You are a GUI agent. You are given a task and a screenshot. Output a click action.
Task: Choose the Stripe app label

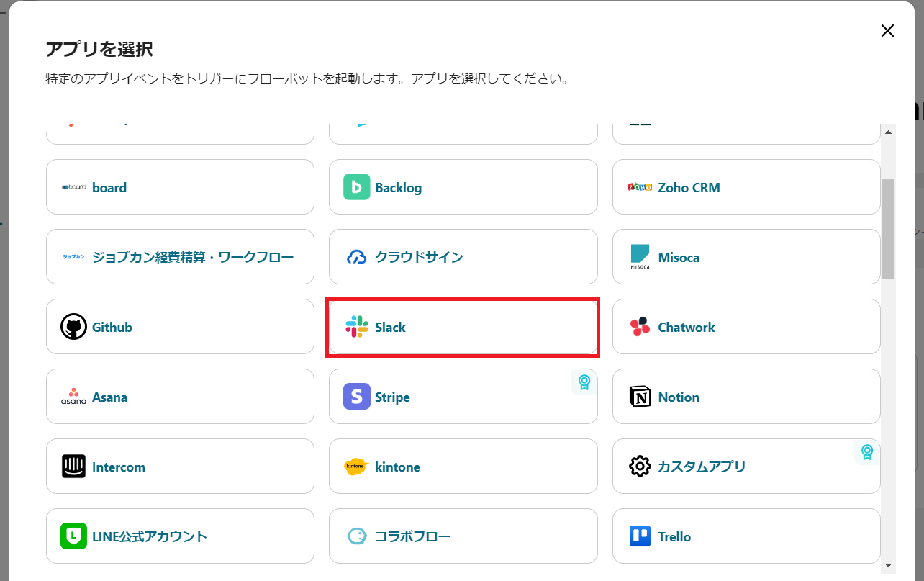click(x=392, y=397)
